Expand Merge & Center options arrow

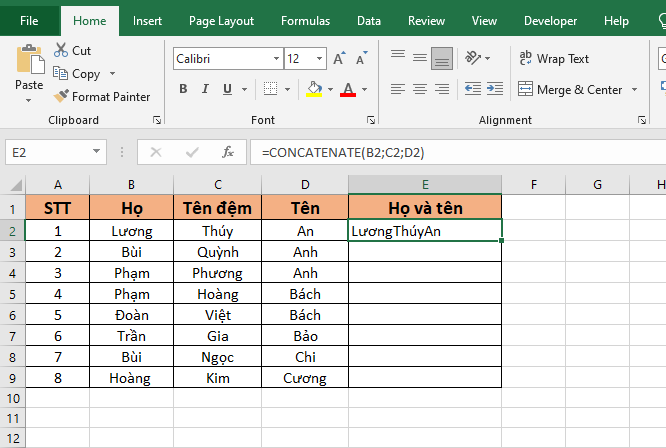(635, 89)
